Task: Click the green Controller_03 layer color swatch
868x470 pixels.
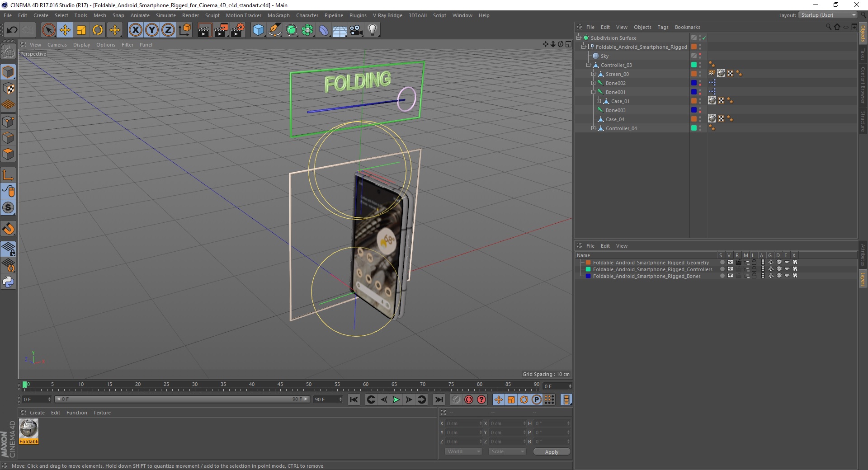Action: tap(694, 65)
